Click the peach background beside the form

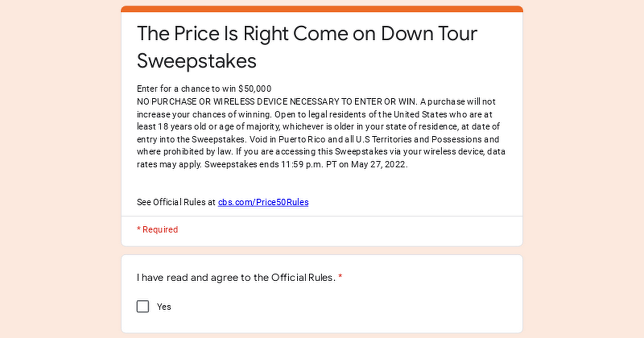[59, 169]
